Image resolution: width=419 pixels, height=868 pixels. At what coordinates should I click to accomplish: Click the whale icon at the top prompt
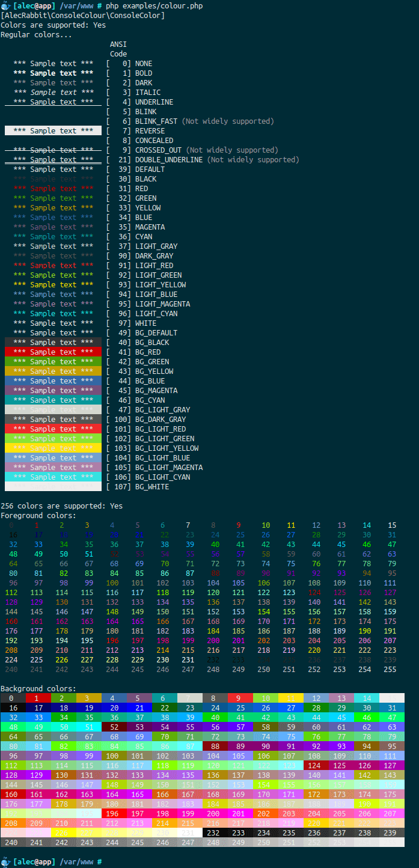5,5
